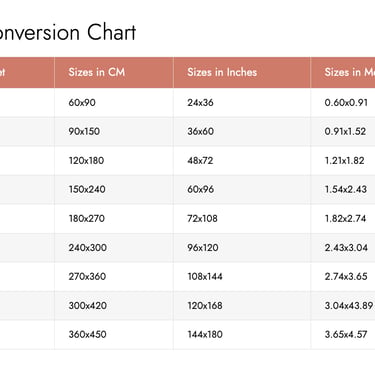Click the 72x108 inches cell
The width and height of the screenshot is (375, 366).
click(242, 219)
